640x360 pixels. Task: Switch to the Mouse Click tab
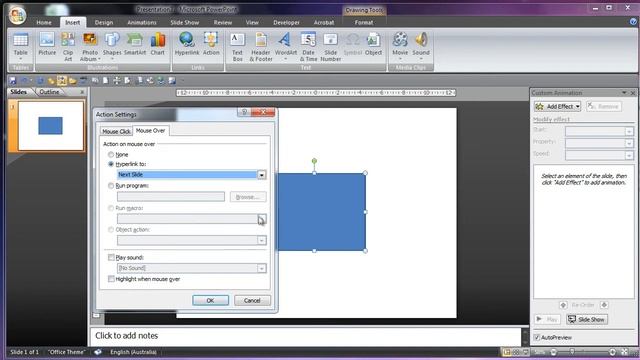[116, 131]
